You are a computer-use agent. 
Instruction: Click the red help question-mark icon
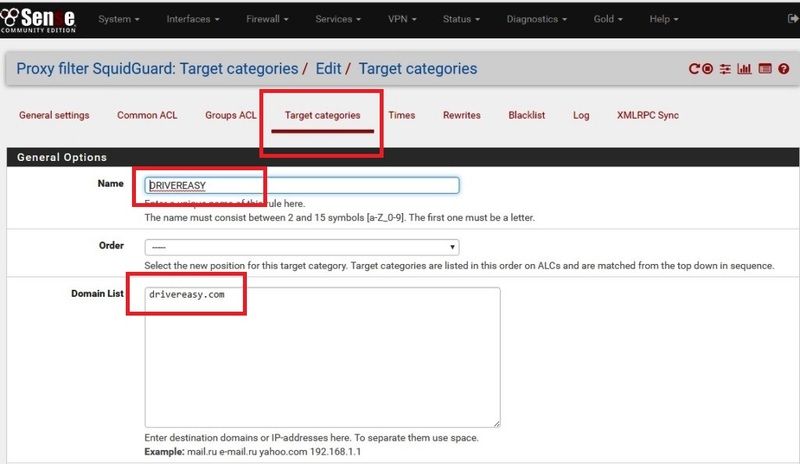pos(784,68)
